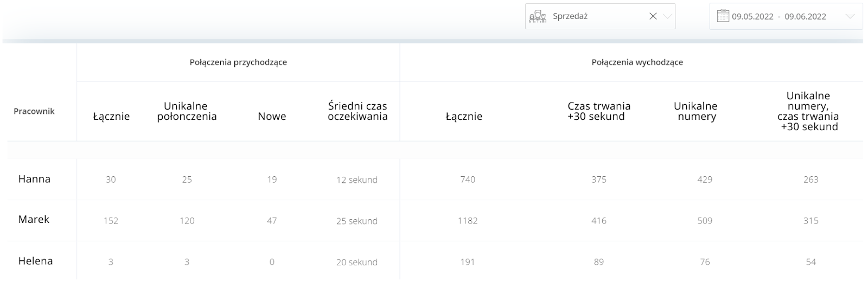Screen dimensions: 868x287
Task: Open employee Hanna's row
Action: pos(34,179)
